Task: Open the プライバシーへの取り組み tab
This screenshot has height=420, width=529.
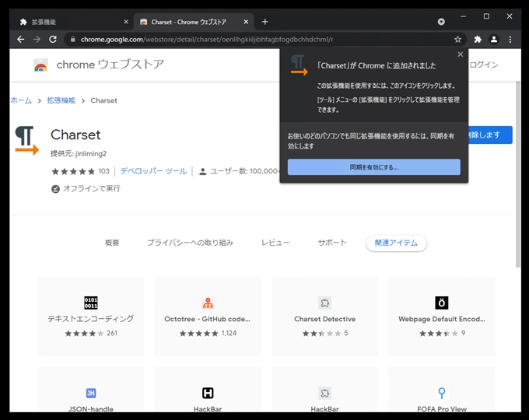Action: [x=190, y=243]
